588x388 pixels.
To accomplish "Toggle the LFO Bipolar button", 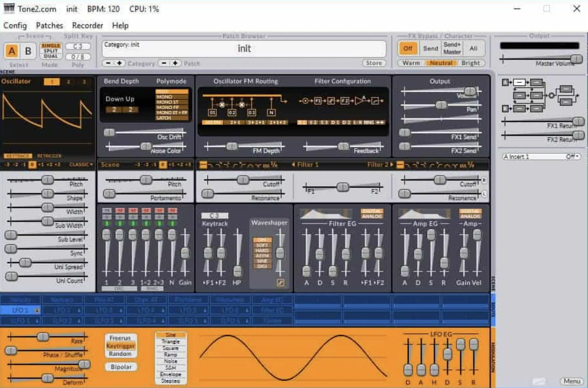I will [x=121, y=367].
